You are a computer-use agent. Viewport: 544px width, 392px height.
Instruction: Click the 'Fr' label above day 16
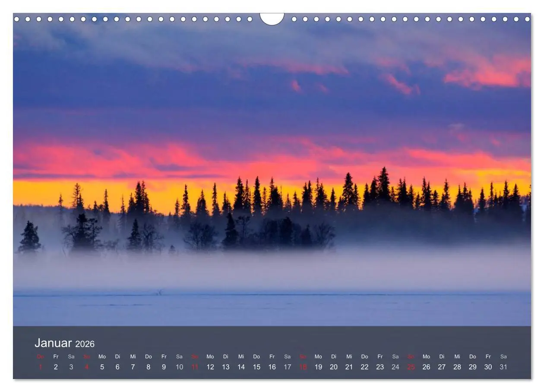[x=272, y=357]
